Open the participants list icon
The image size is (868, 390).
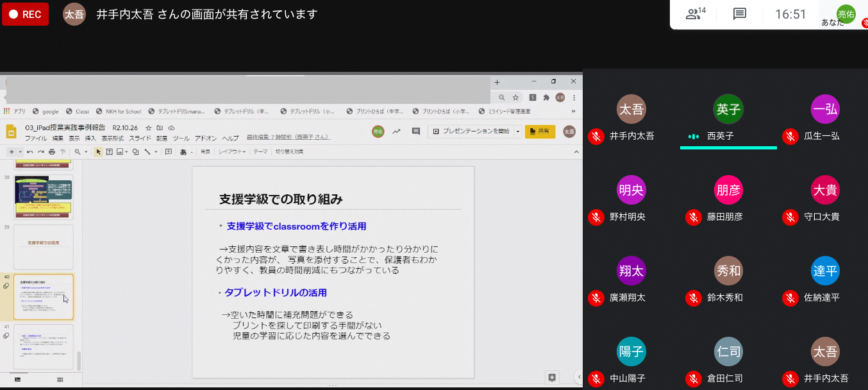point(696,14)
